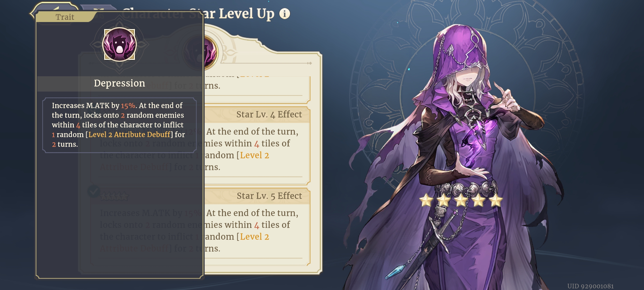Select the Star Lv. 5 Effect header
The width and height of the screenshot is (644, 290).
click(x=269, y=196)
